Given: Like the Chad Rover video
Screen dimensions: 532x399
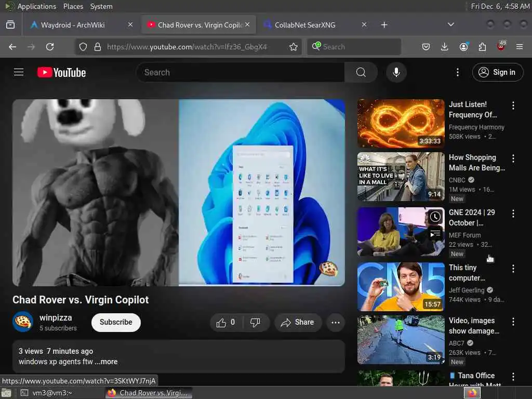Looking at the screenshot, I should (x=225, y=322).
